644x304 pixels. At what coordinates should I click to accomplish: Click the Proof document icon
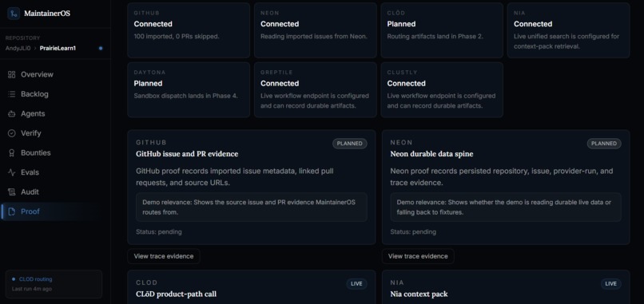pyautogui.click(x=11, y=211)
